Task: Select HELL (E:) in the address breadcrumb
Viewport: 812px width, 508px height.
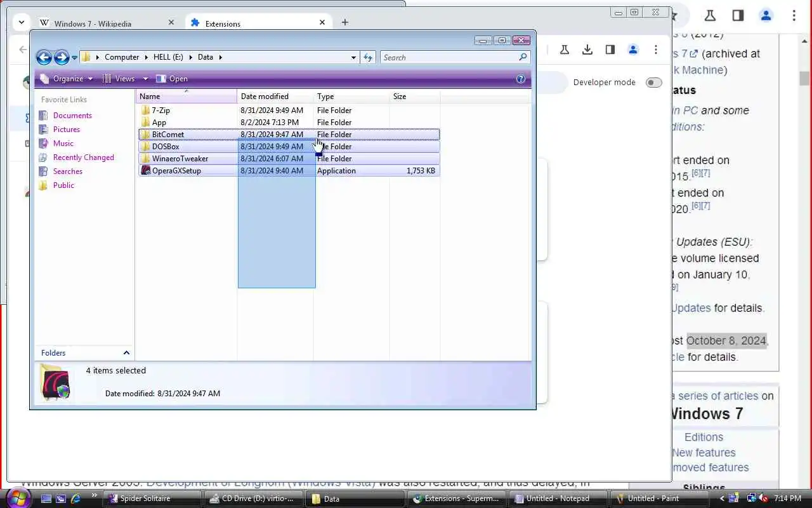Action: pyautogui.click(x=168, y=57)
